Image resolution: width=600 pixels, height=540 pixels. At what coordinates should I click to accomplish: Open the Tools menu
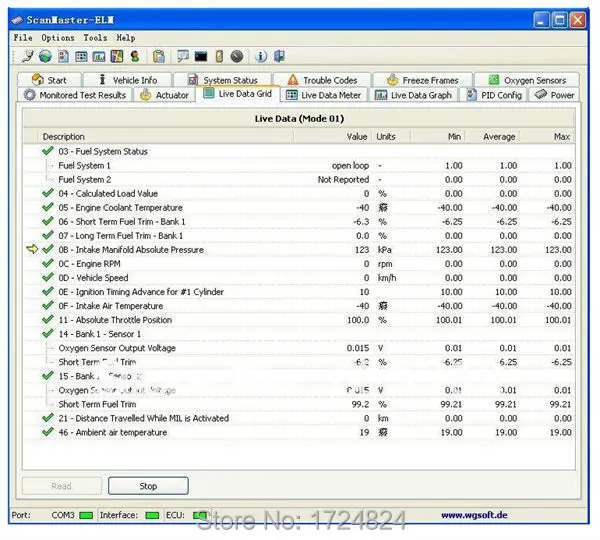point(95,38)
